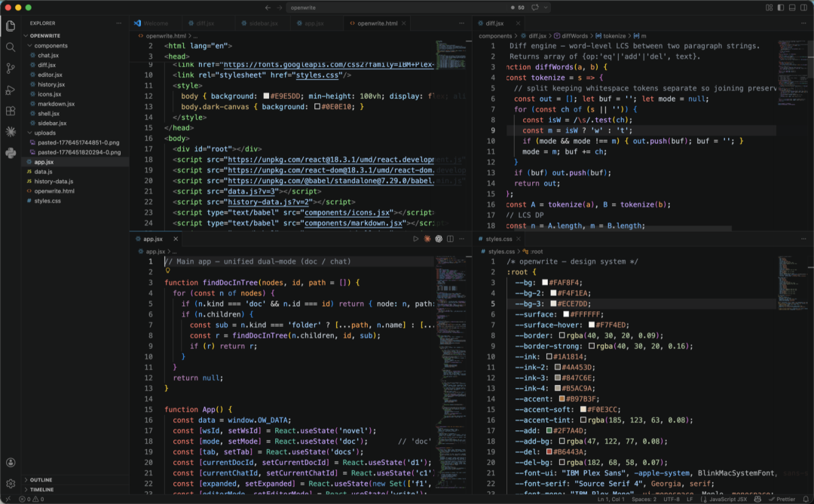The image size is (814, 504).
Task: Collapse the uploads folder
Action: [45, 133]
